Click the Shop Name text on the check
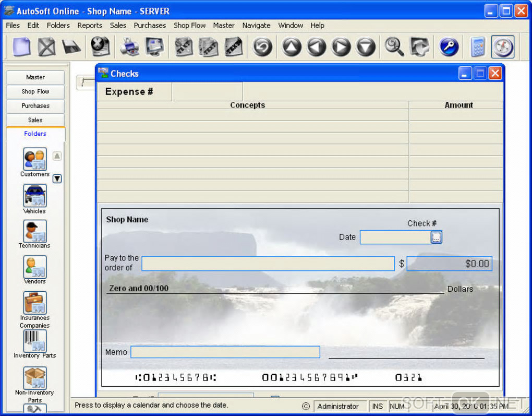This screenshot has height=416, width=532. [127, 219]
